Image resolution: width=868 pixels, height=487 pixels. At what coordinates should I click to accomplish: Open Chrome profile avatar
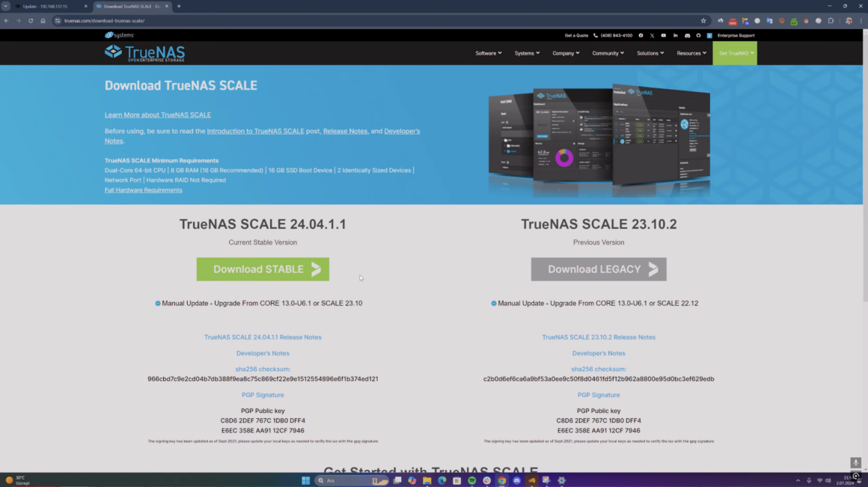tap(849, 20)
